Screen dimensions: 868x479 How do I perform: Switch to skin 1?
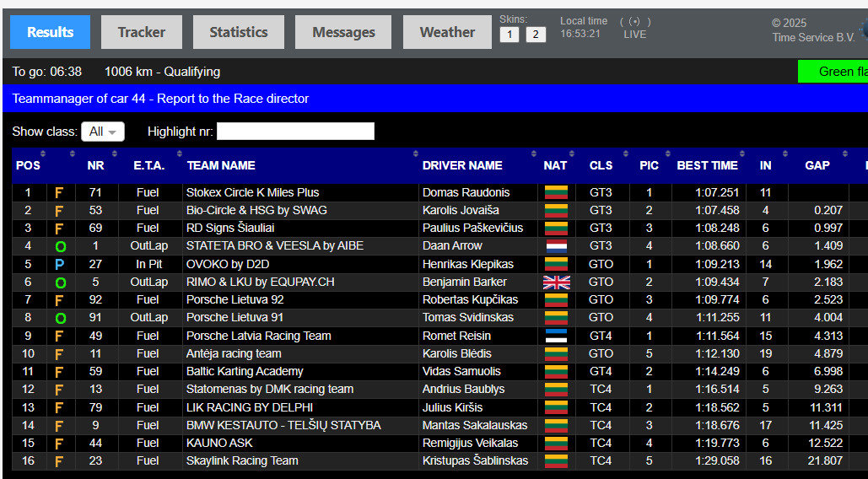(x=509, y=35)
